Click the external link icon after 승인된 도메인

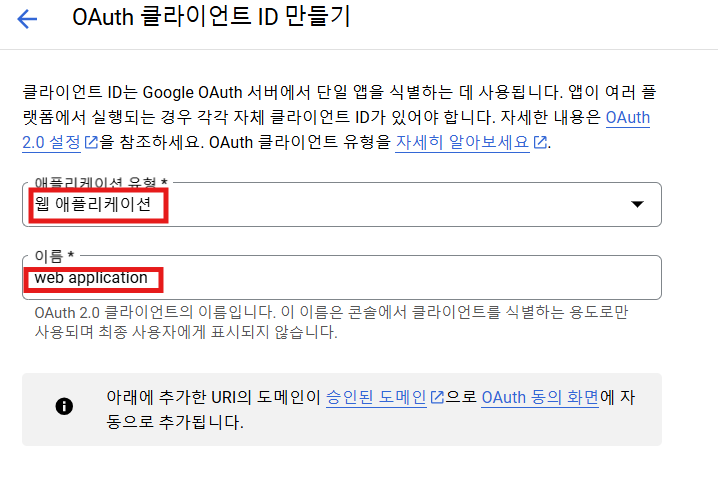[437, 397]
